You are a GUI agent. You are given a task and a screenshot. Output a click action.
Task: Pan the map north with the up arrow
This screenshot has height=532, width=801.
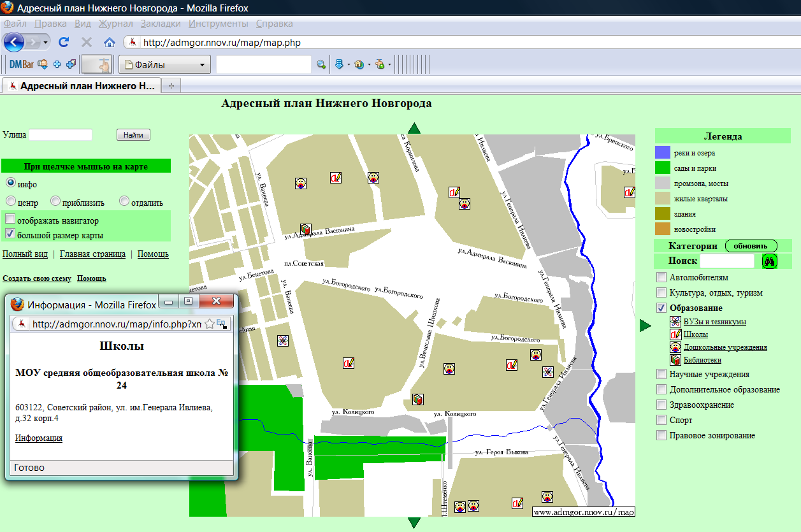pos(414,128)
